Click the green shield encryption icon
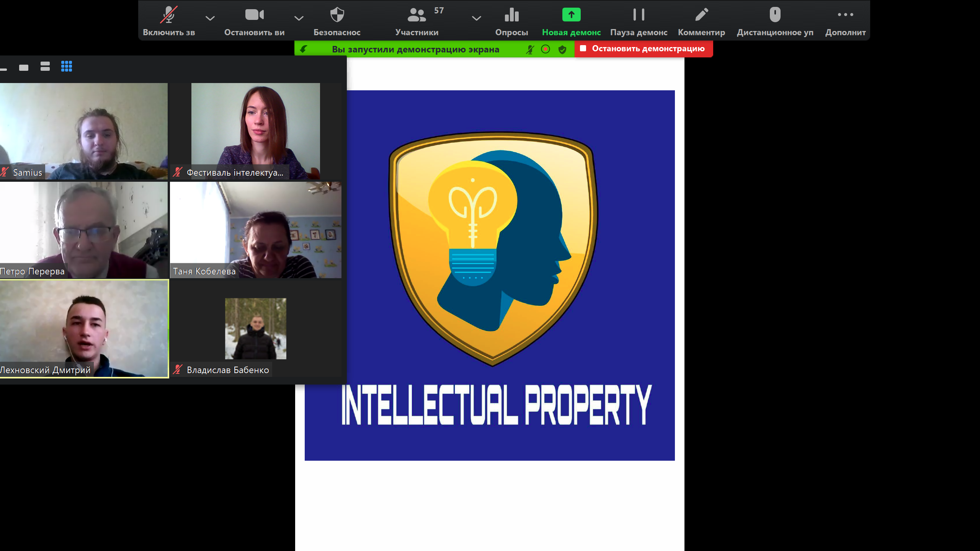 tap(562, 49)
